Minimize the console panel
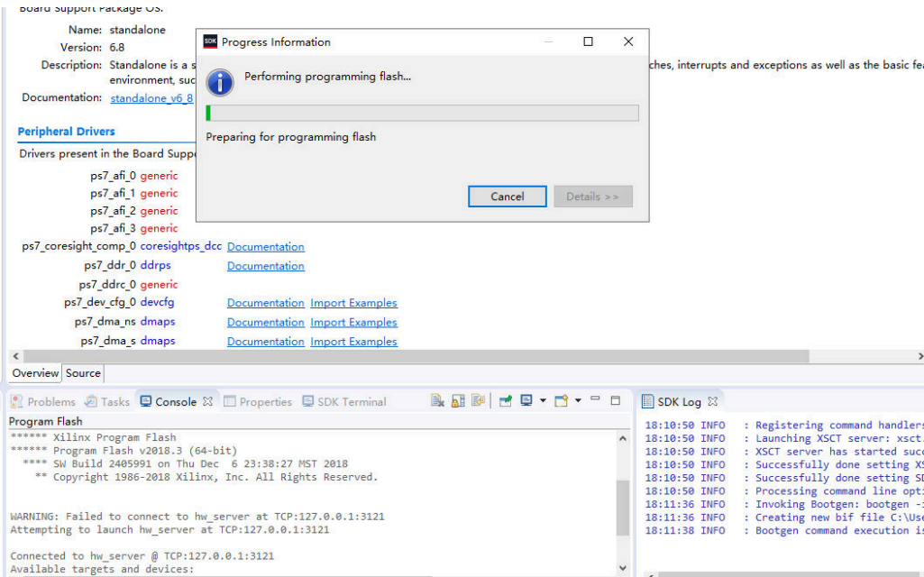924x577 pixels. pyautogui.click(x=596, y=399)
